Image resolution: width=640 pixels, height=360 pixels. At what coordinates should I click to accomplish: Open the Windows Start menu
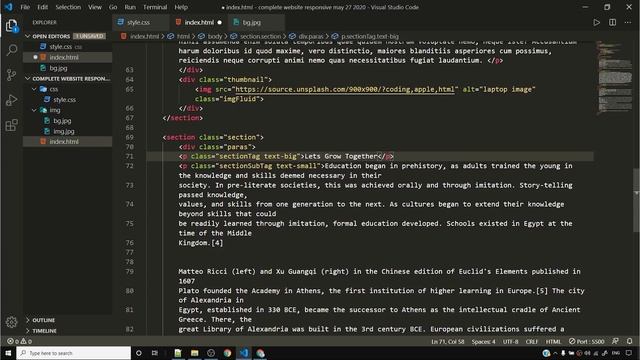coord(8,353)
